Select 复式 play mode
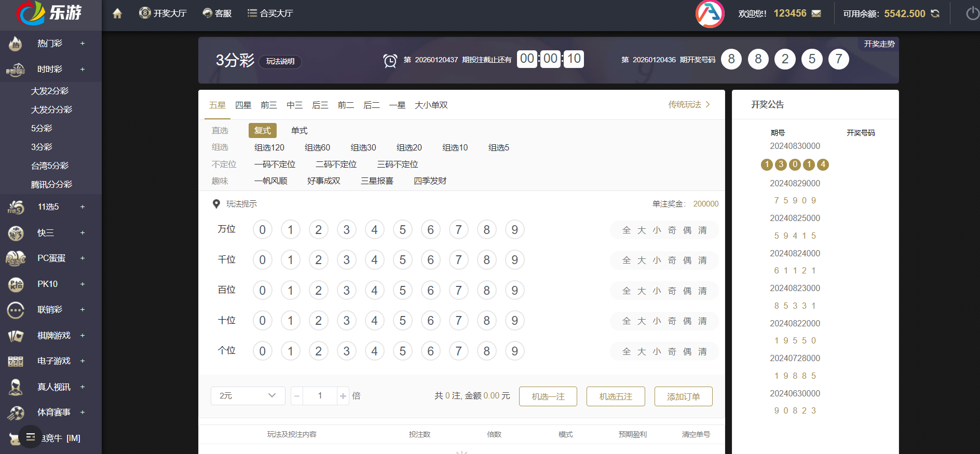 coord(262,131)
